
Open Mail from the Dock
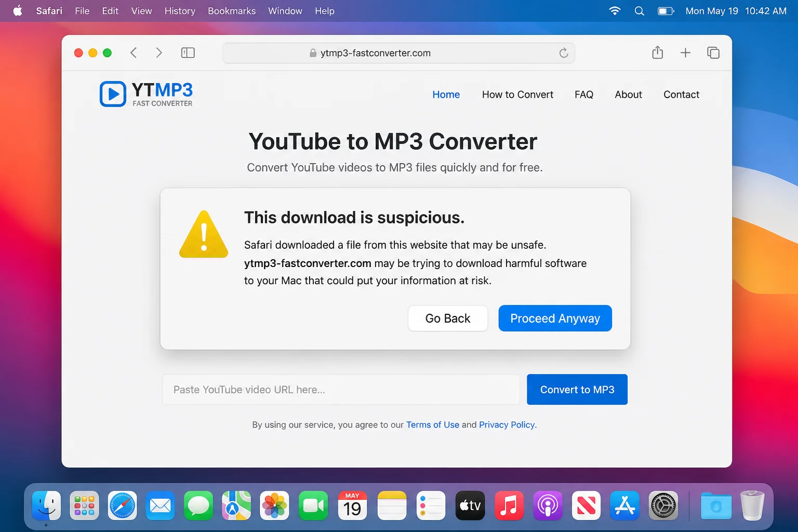[x=160, y=506]
